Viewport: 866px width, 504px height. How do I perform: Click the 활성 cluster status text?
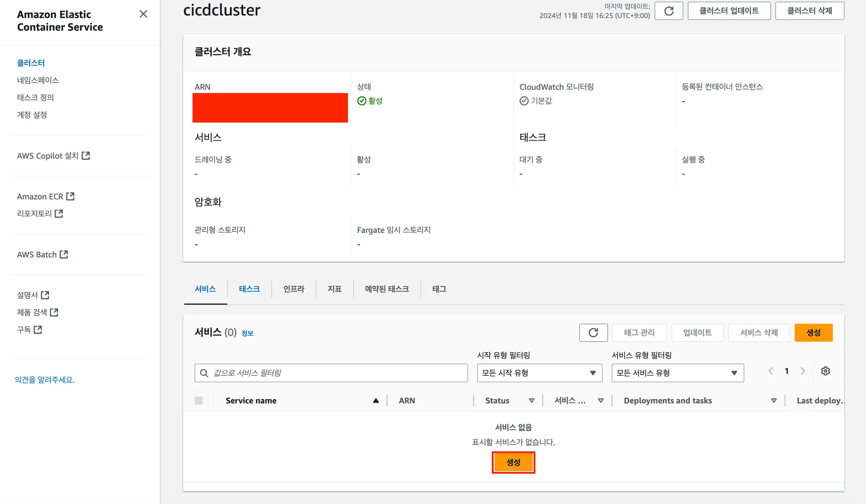coord(375,101)
